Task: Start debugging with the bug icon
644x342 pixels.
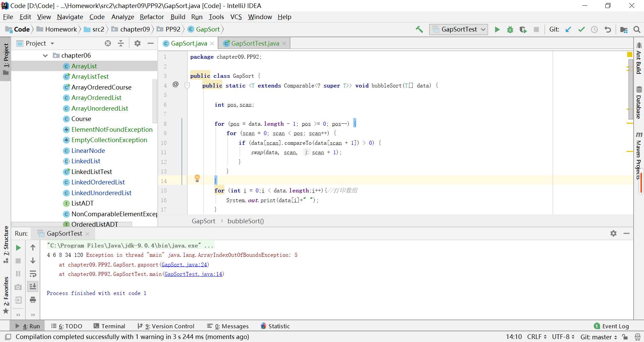Action: pos(510,30)
